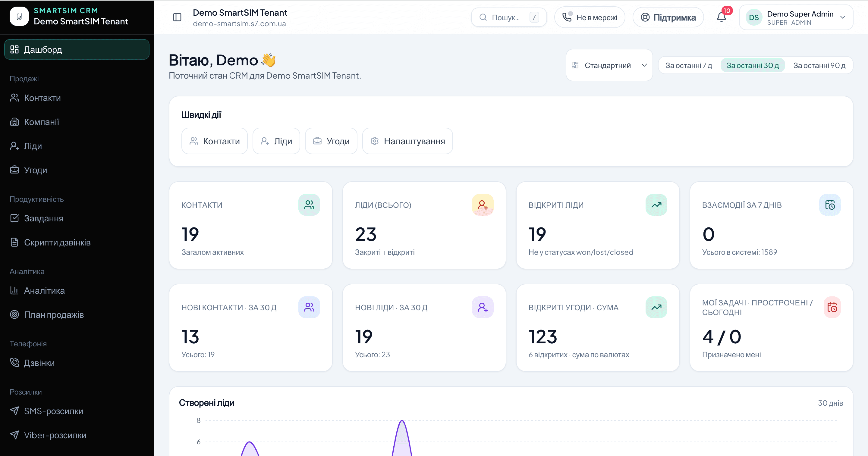This screenshot has height=456, width=868.
Task: Open Viber-розсилки in the sidebar
Action: [77, 435]
